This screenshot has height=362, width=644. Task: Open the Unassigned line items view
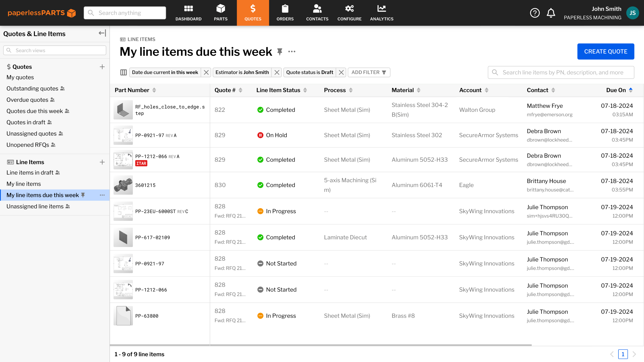(x=35, y=206)
